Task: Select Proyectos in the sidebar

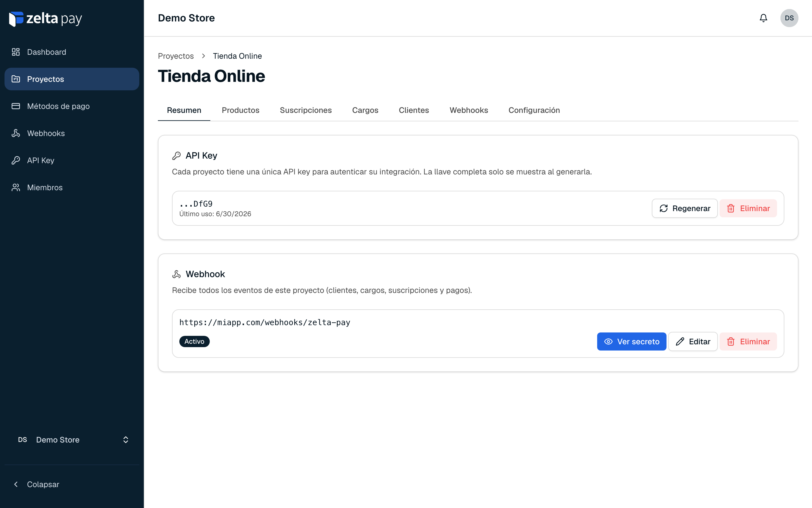Action: (x=72, y=79)
